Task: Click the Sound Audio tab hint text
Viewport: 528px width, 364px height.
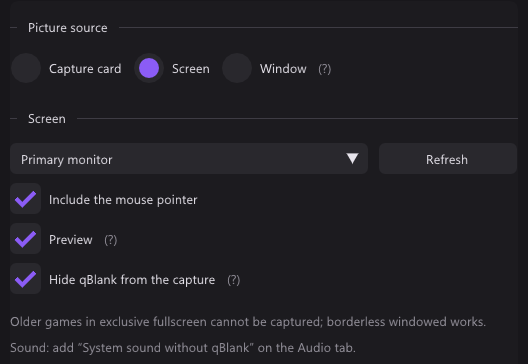Action: 183,348
